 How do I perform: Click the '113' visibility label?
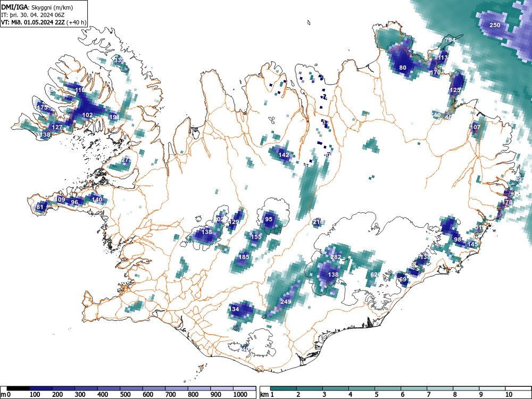tap(443, 57)
